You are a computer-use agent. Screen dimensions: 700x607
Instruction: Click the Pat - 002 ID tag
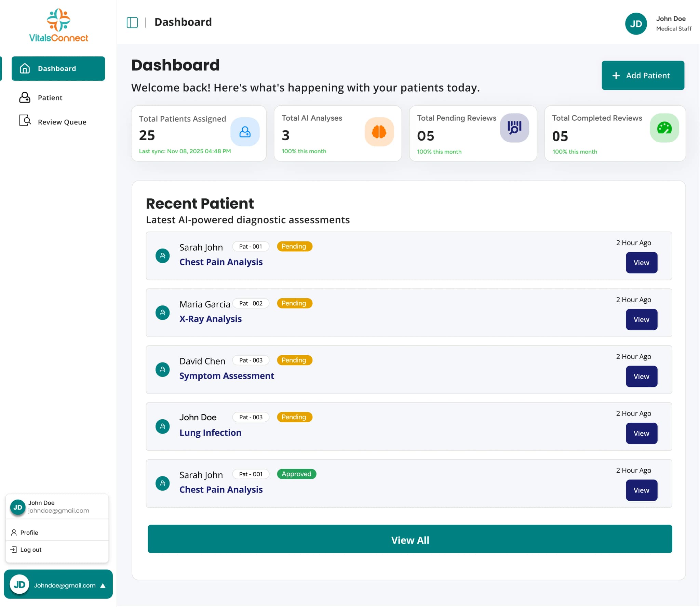pyautogui.click(x=251, y=303)
